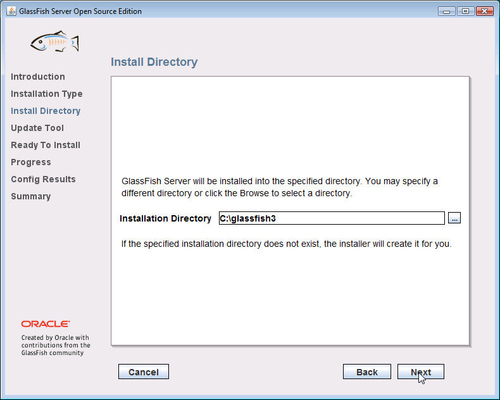Select the Config Results step
The image size is (500, 400).
[43, 179]
